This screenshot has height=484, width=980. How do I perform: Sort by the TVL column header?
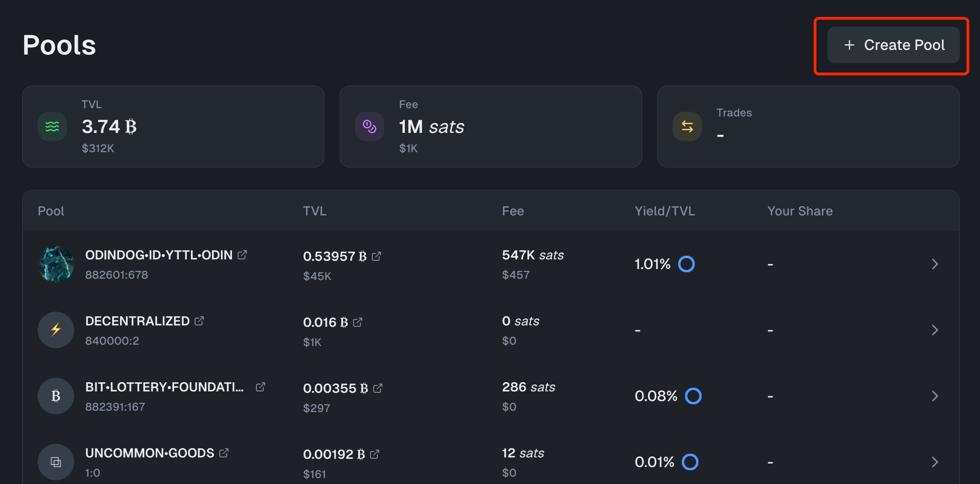pyautogui.click(x=315, y=211)
